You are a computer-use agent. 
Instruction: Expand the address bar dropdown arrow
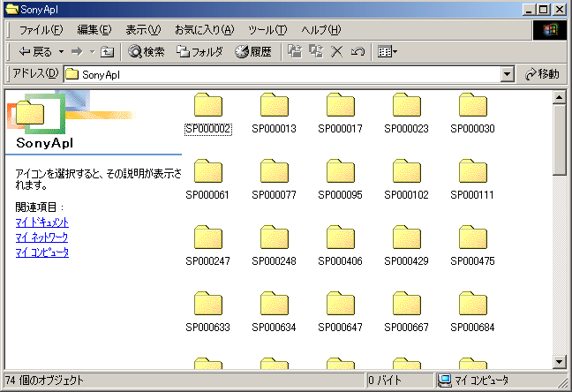pos(507,74)
